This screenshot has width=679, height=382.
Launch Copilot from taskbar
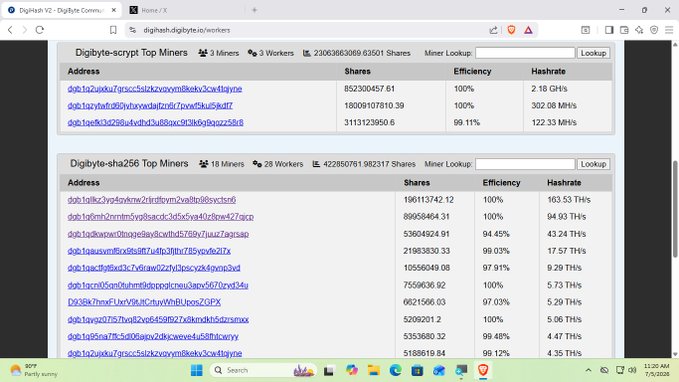click(x=352, y=370)
